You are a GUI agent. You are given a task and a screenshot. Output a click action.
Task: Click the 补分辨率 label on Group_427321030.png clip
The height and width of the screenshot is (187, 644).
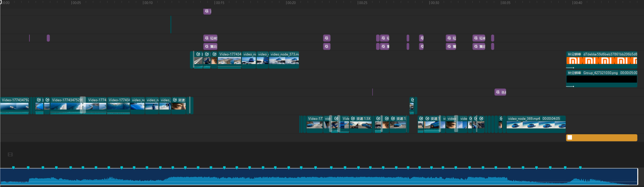[x=574, y=73]
